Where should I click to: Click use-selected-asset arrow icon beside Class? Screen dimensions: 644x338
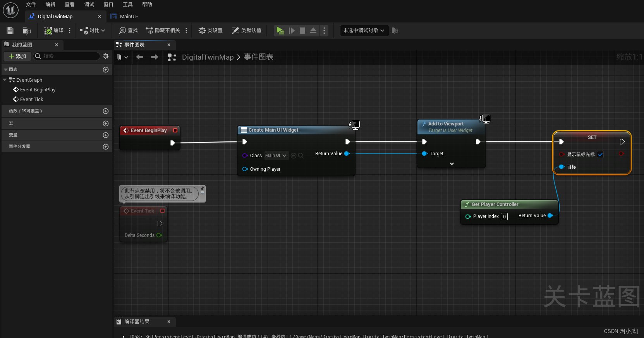tap(294, 156)
